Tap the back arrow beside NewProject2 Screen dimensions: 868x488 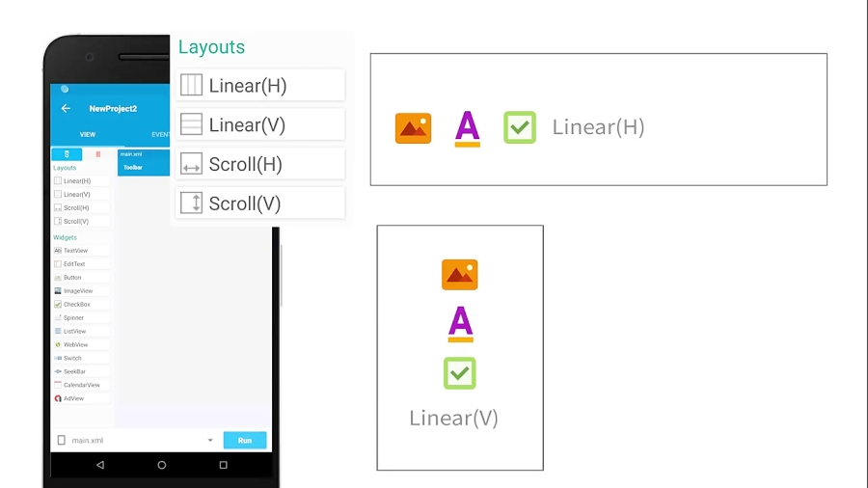pos(66,109)
